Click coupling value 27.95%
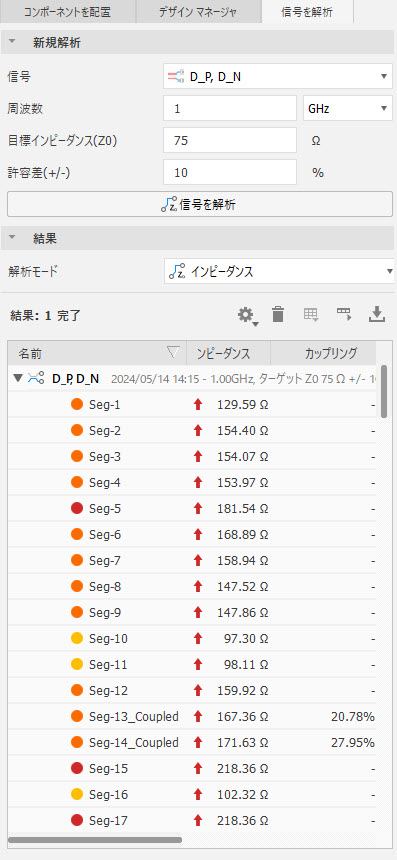 pos(353,743)
